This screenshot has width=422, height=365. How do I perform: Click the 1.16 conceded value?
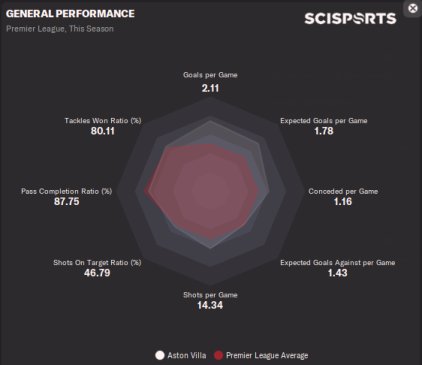point(343,202)
